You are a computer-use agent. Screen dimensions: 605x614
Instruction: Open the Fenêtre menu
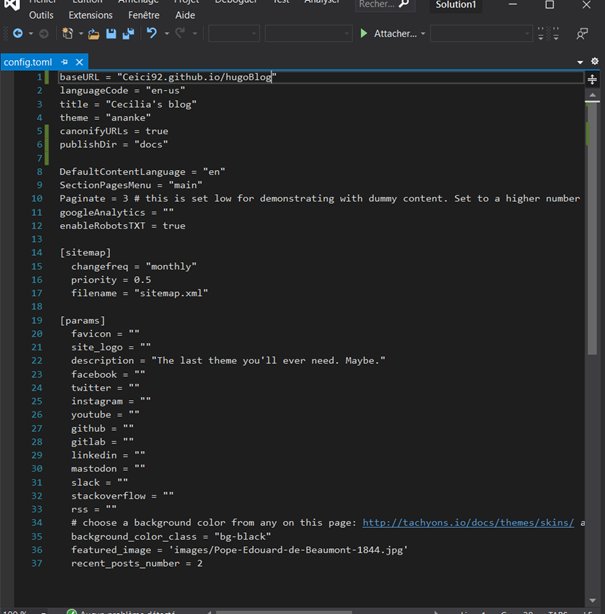(x=144, y=15)
